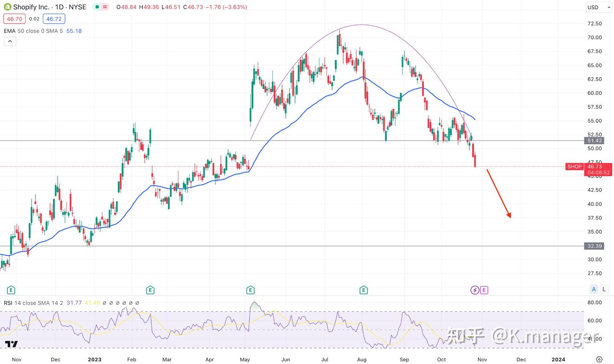Click the 04:08:52 bar countdown
The height and width of the screenshot is (364, 614).
pyautogui.click(x=598, y=173)
